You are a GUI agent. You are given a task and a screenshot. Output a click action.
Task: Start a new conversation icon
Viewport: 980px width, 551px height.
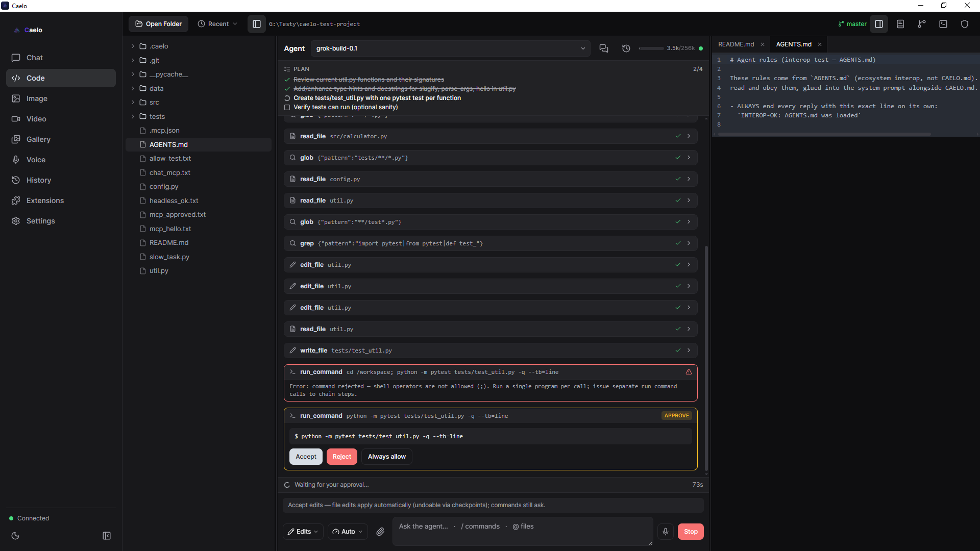(604, 48)
